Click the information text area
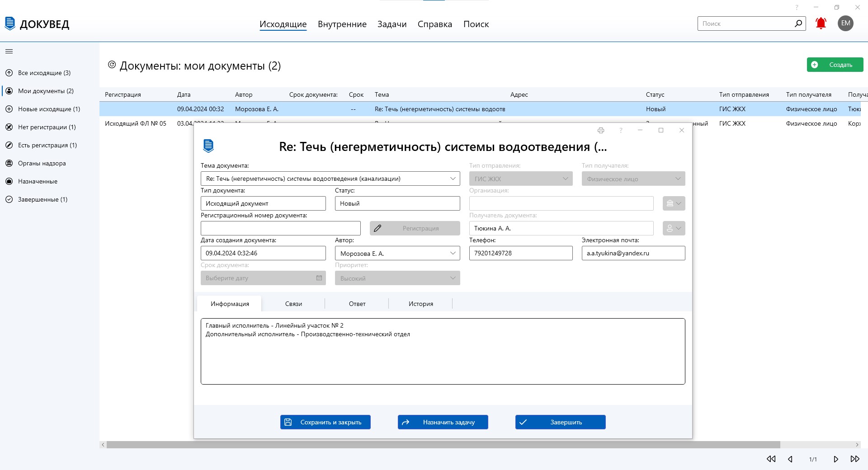This screenshot has width=868, height=470. (443, 352)
